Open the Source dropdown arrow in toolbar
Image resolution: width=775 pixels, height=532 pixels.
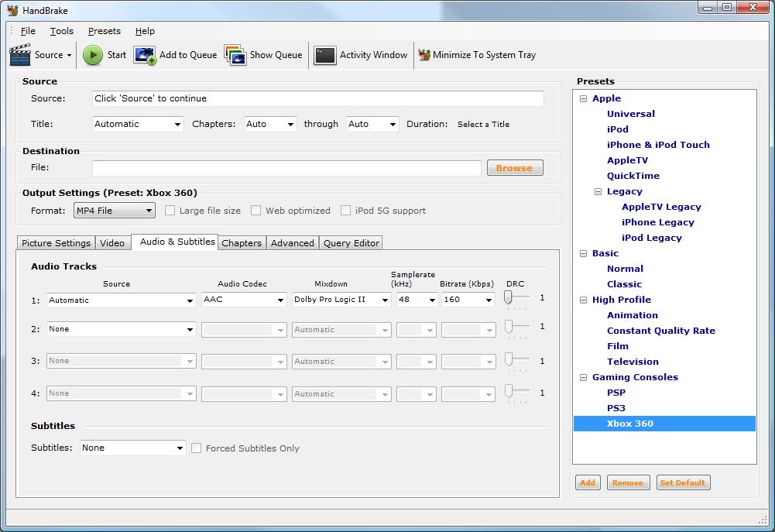(69, 56)
